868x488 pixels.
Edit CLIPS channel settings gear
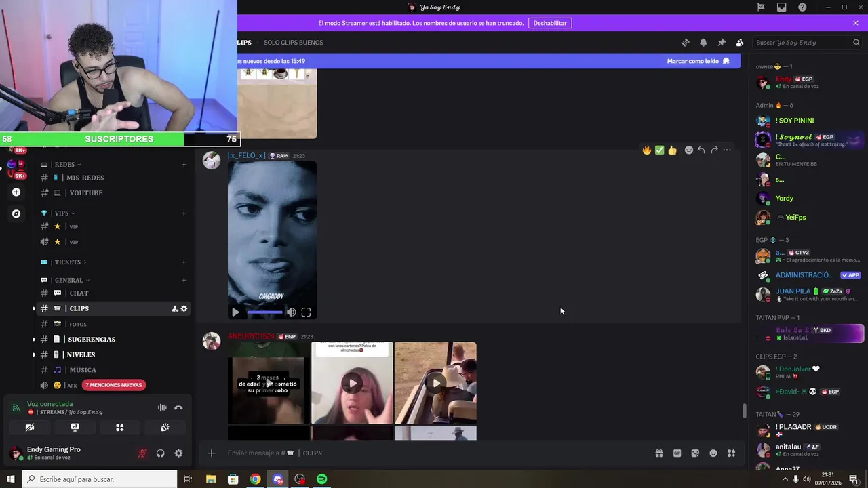pyautogui.click(x=184, y=308)
